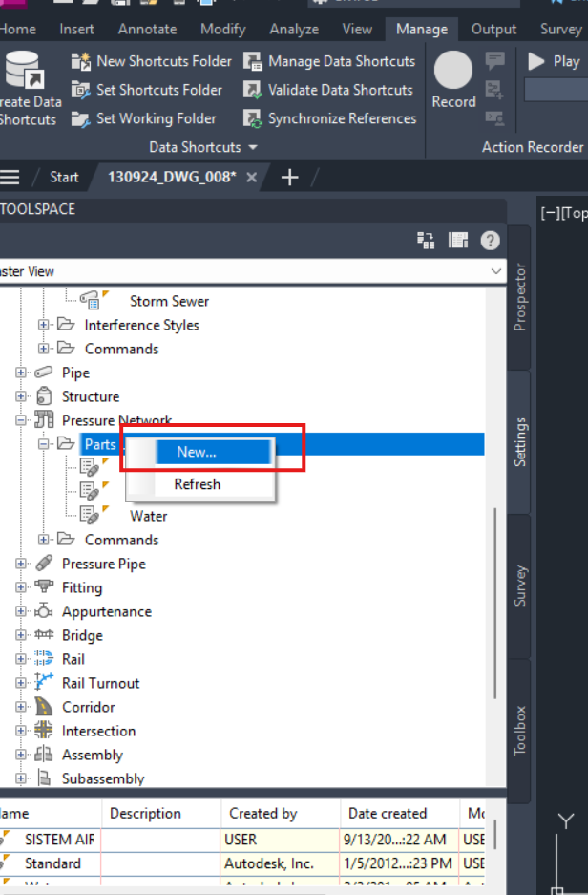Expand the Appurtenance node
The image size is (588, 895).
(x=21, y=611)
